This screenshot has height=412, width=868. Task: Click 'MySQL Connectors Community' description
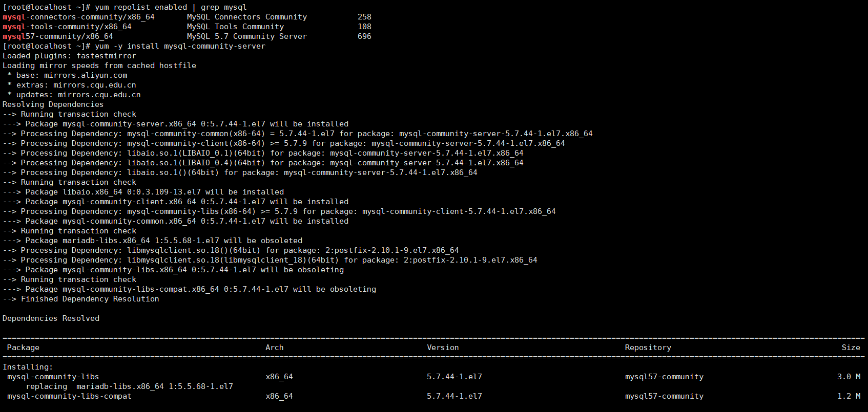pyautogui.click(x=247, y=17)
